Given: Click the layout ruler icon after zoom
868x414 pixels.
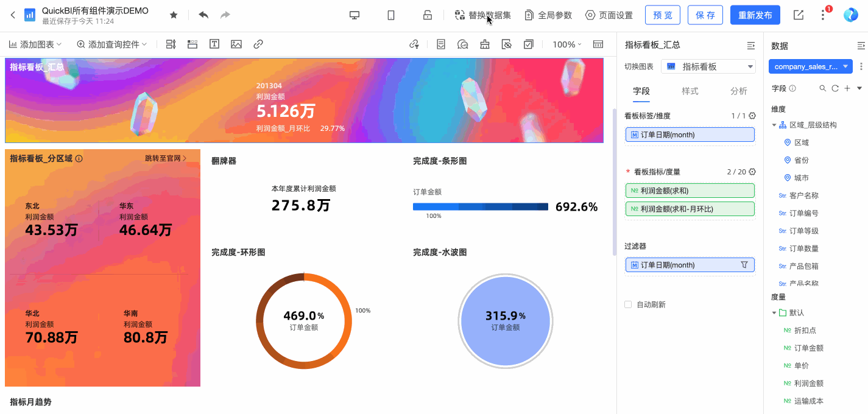Looking at the screenshot, I should click(598, 44).
